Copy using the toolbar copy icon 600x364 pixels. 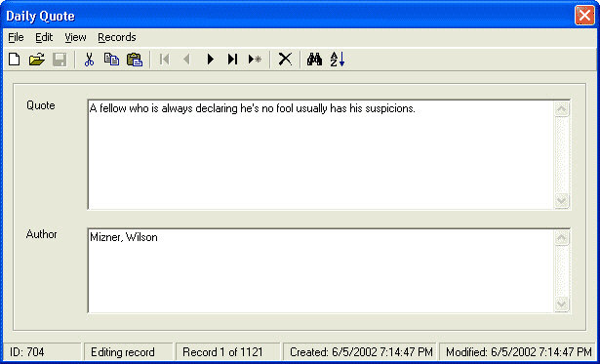pos(112,60)
